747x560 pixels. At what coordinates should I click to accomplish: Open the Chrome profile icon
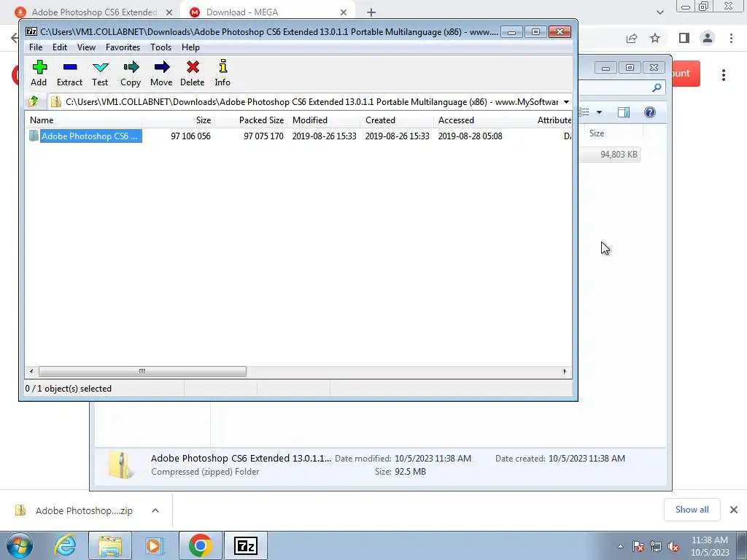(x=708, y=38)
